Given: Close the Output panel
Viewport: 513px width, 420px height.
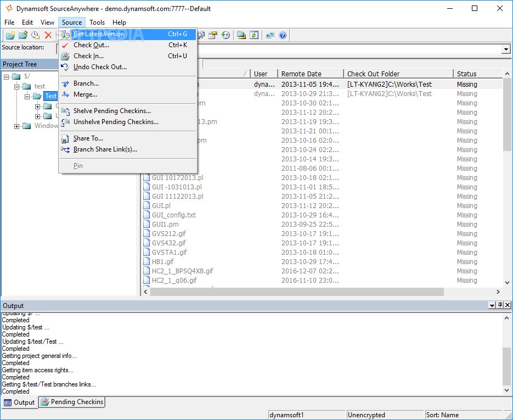Looking at the screenshot, I should point(508,305).
